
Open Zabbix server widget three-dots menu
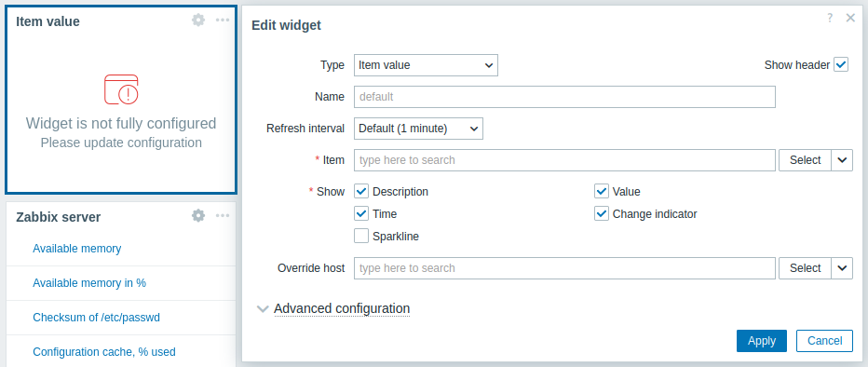tap(223, 216)
